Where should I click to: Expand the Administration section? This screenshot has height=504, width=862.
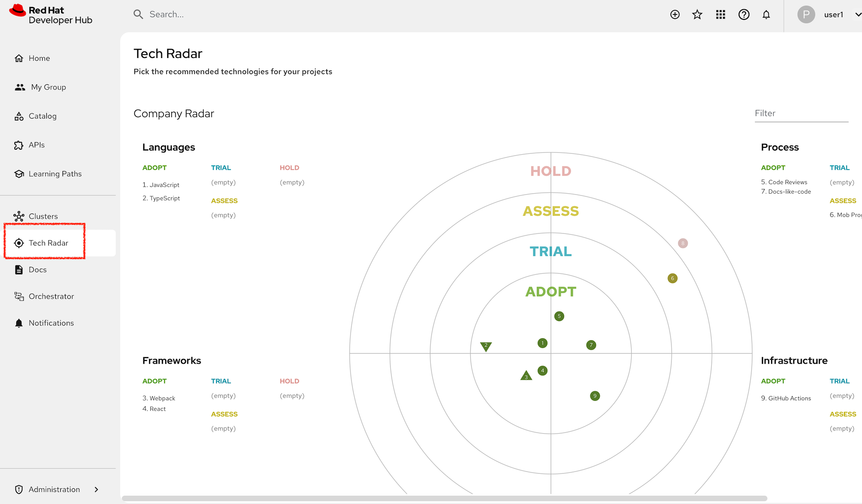click(54, 489)
